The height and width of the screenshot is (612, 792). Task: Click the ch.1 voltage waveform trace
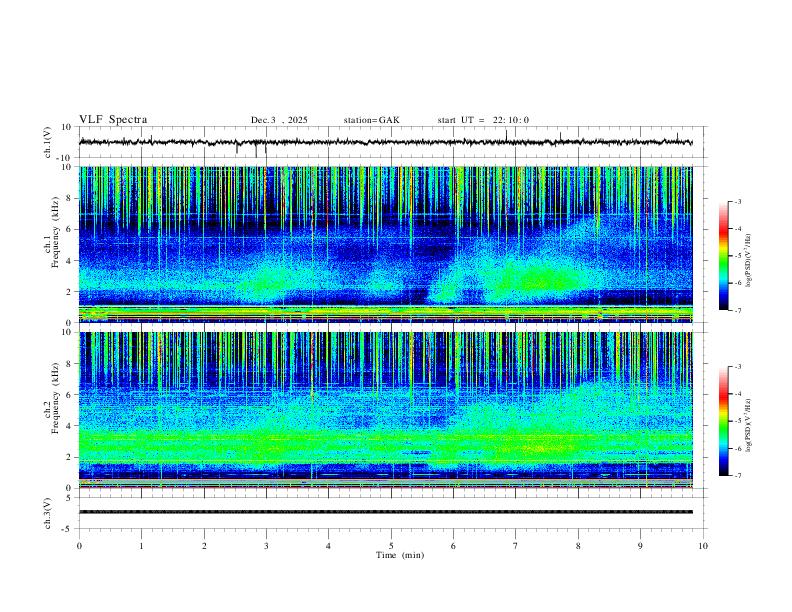(x=385, y=142)
